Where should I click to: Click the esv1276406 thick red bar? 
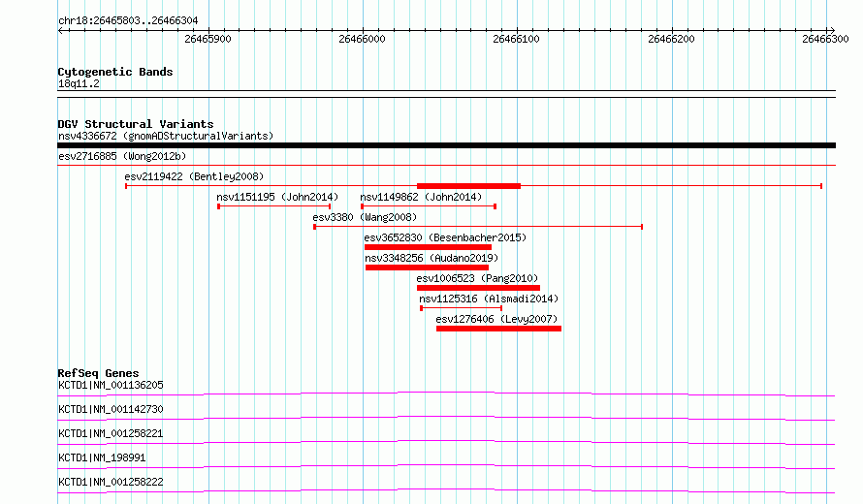[x=498, y=329]
